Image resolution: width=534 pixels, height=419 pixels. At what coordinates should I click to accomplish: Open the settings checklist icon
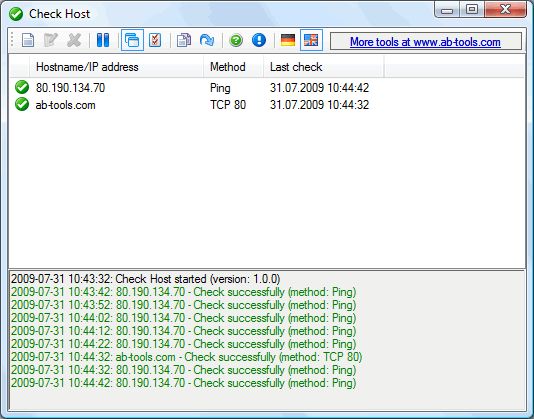coord(155,40)
